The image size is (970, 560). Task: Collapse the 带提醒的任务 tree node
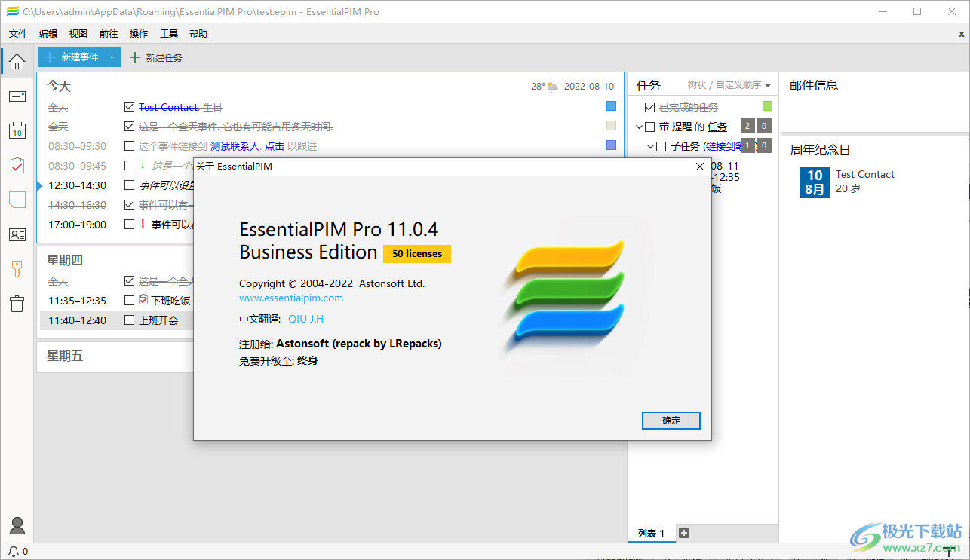tap(639, 127)
